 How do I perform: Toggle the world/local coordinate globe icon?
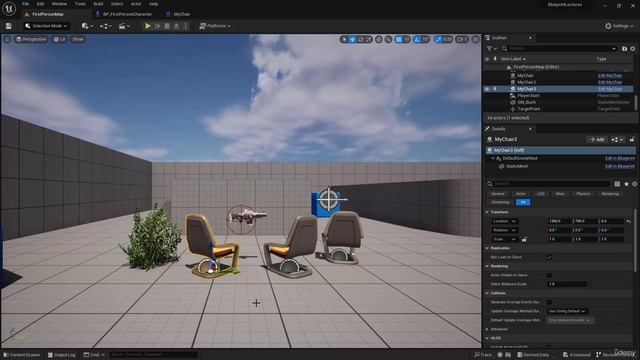(x=379, y=40)
